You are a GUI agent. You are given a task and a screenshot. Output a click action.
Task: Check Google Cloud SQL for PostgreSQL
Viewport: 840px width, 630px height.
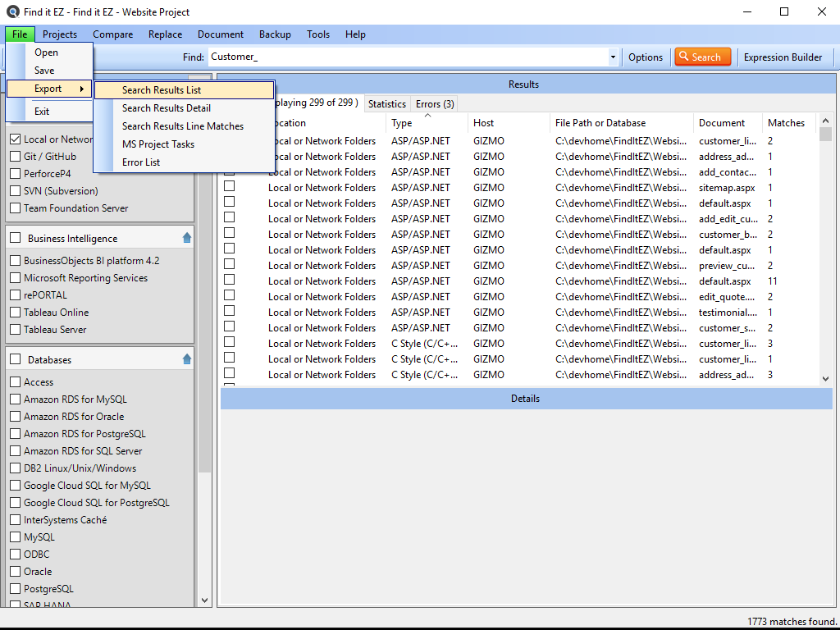(16, 503)
